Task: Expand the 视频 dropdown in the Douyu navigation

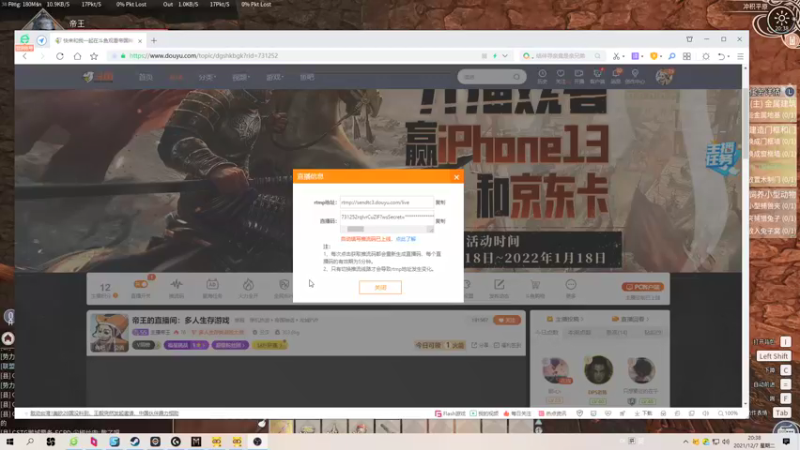Action: pos(241,78)
